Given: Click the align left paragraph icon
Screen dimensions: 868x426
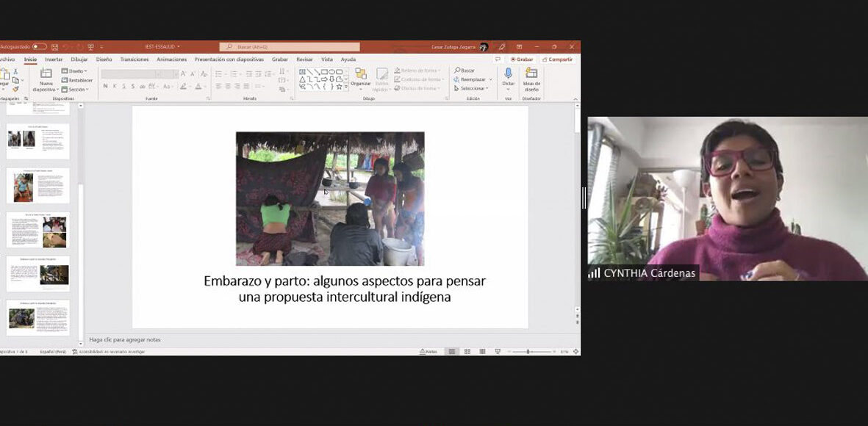Looking at the screenshot, I should (x=219, y=87).
